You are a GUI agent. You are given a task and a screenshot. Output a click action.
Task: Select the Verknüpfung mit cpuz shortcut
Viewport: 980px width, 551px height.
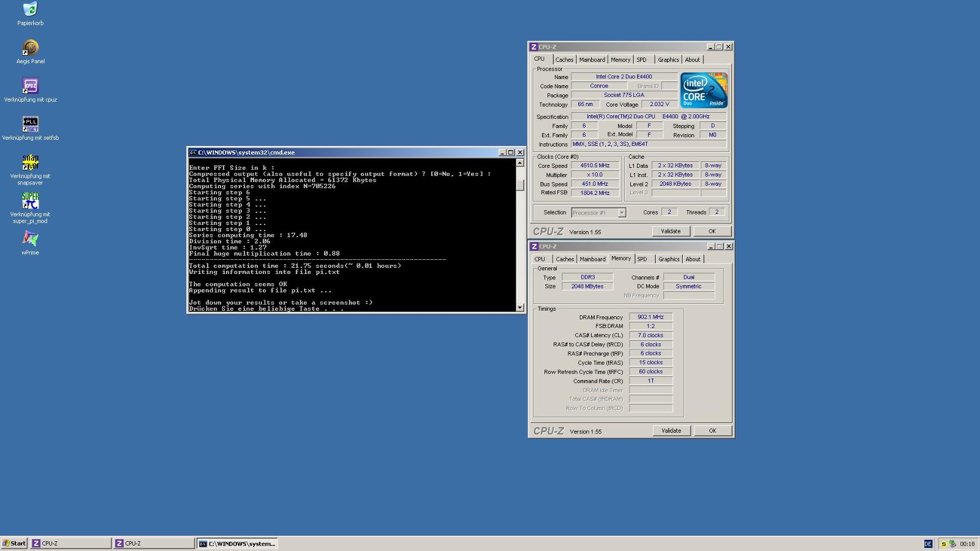[x=30, y=90]
